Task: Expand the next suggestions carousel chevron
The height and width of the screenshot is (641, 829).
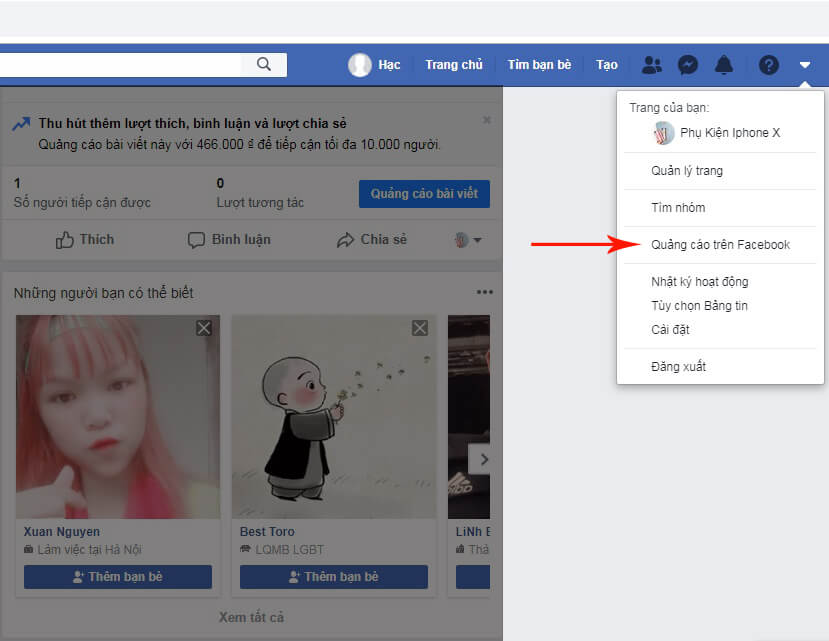Action: [483, 459]
